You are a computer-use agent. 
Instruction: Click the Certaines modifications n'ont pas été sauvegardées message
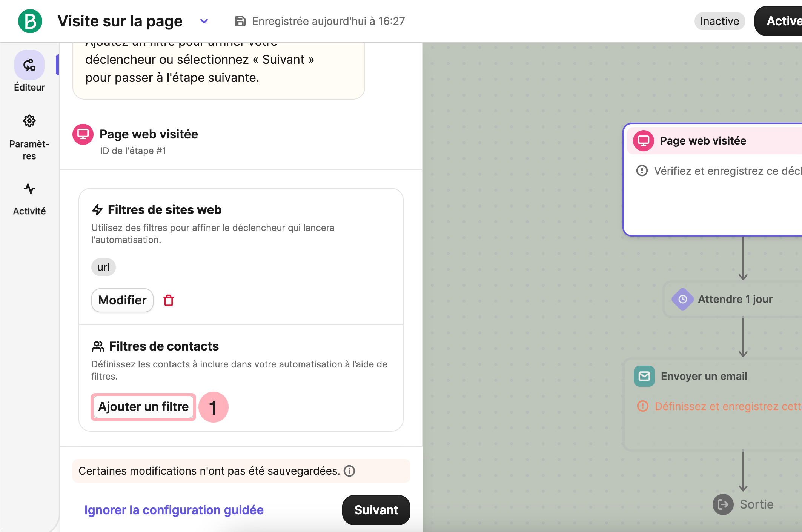click(209, 471)
